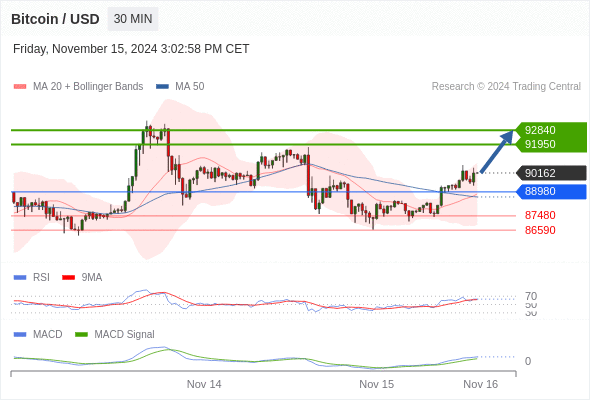Click the blue MACD legend swatch
This screenshot has height=400, width=590.
pyautogui.click(x=20, y=335)
